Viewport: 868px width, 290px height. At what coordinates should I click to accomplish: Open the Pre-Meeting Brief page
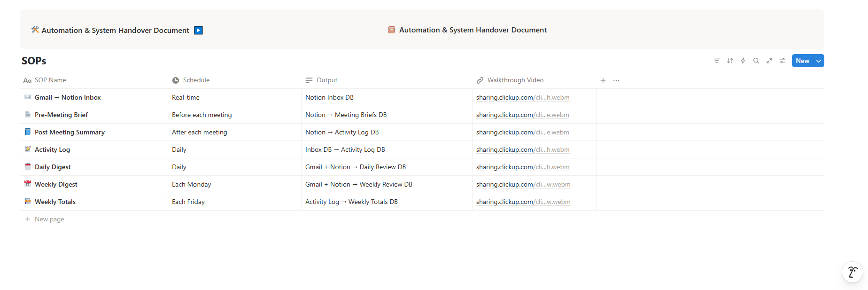61,115
